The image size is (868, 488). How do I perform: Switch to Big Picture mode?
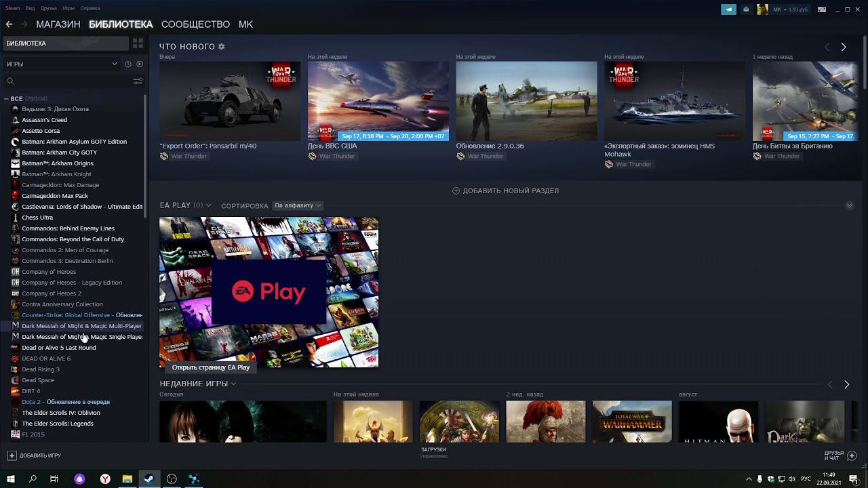[x=822, y=9]
